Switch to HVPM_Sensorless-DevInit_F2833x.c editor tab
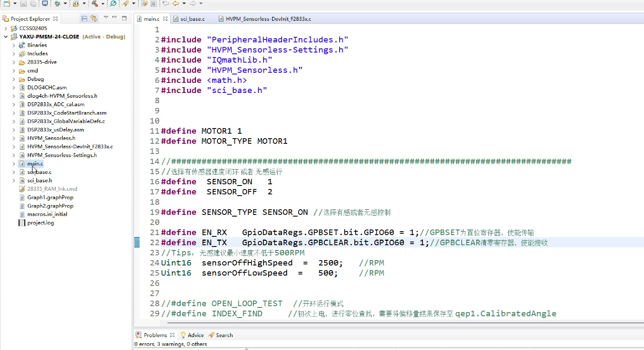The width and height of the screenshot is (644, 350). (x=268, y=19)
